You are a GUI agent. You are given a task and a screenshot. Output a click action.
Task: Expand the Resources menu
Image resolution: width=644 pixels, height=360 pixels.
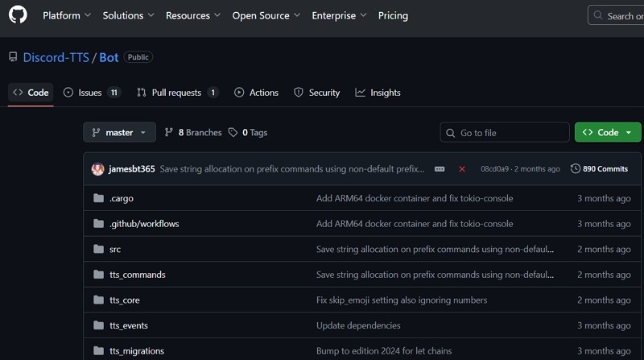click(193, 15)
